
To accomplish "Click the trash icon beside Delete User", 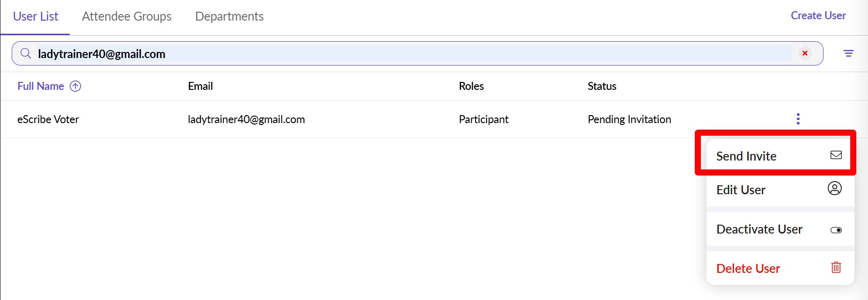I will pyautogui.click(x=836, y=267).
